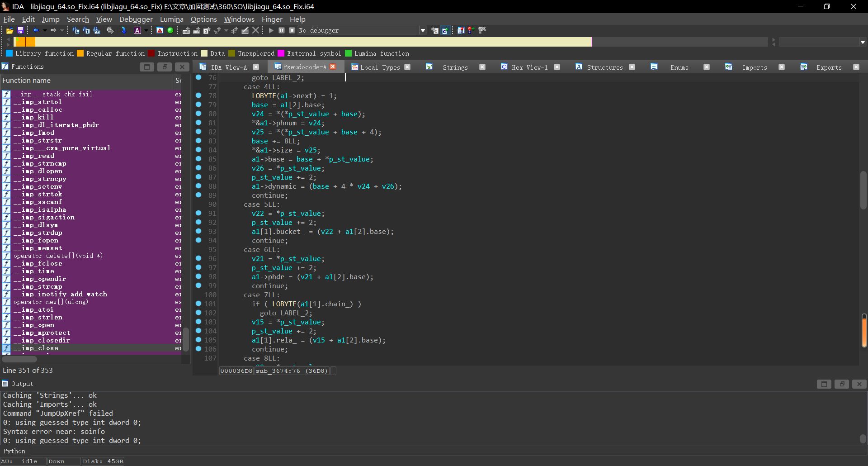Click the blue down-arrow jump icon
This screenshot has width=868, height=466.
123,30
